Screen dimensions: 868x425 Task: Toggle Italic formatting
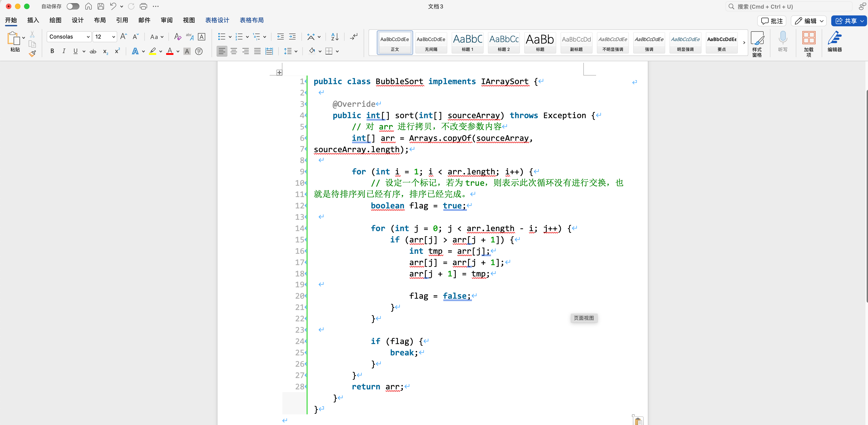[x=64, y=51]
